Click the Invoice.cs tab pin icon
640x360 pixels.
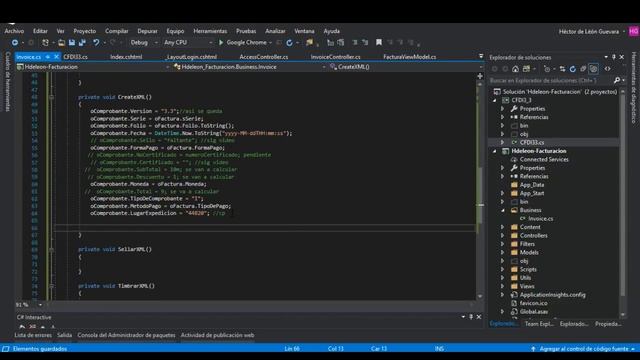[48, 57]
